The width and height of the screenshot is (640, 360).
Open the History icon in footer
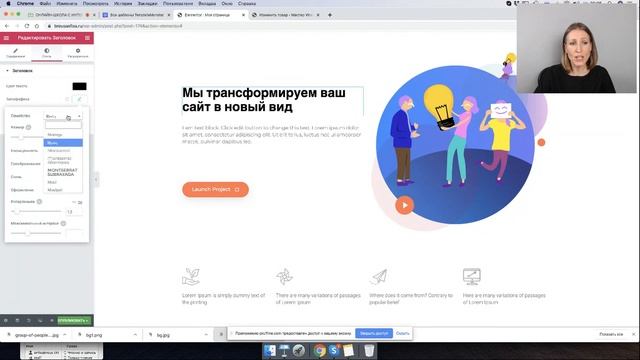(x=29, y=320)
